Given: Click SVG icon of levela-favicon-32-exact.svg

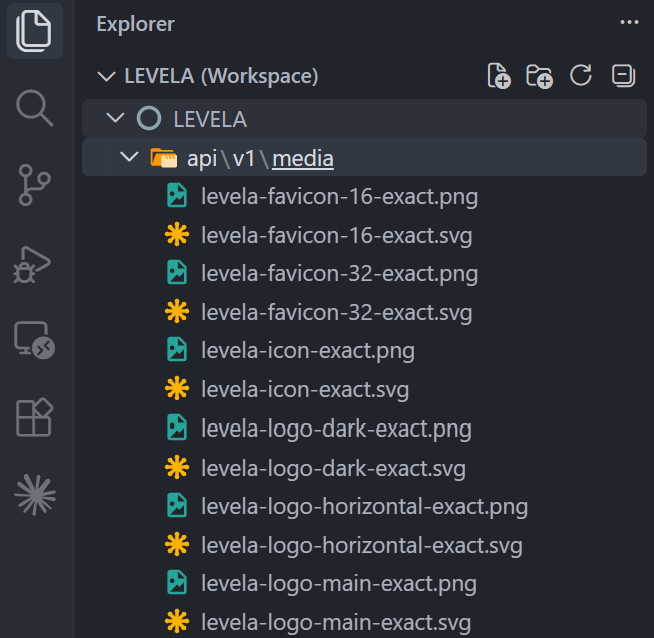Looking at the screenshot, I should pyautogui.click(x=177, y=311).
